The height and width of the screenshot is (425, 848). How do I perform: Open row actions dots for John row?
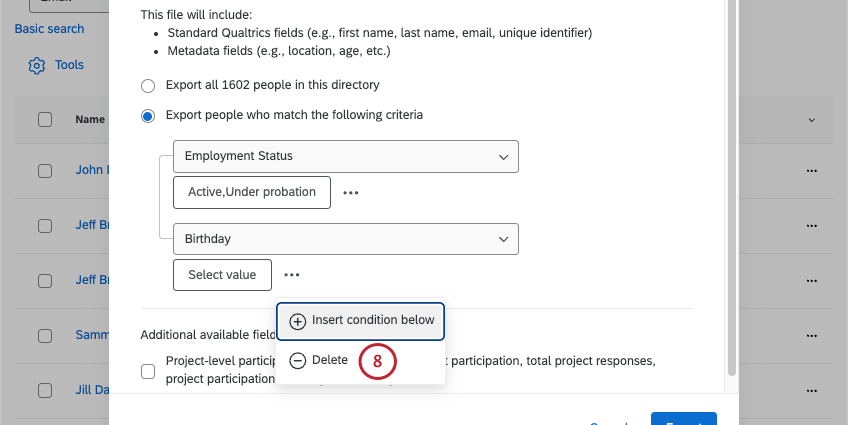pyautogui.click(x=811, y=171)
